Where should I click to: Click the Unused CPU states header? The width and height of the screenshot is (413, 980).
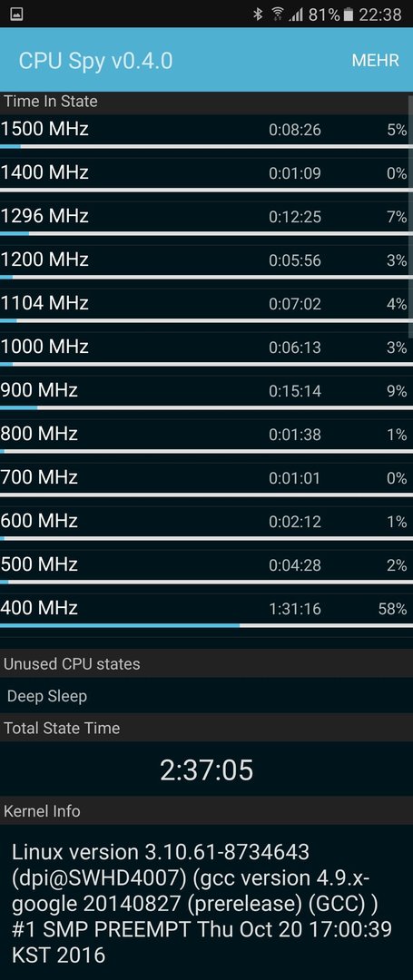tap(72, 663)
